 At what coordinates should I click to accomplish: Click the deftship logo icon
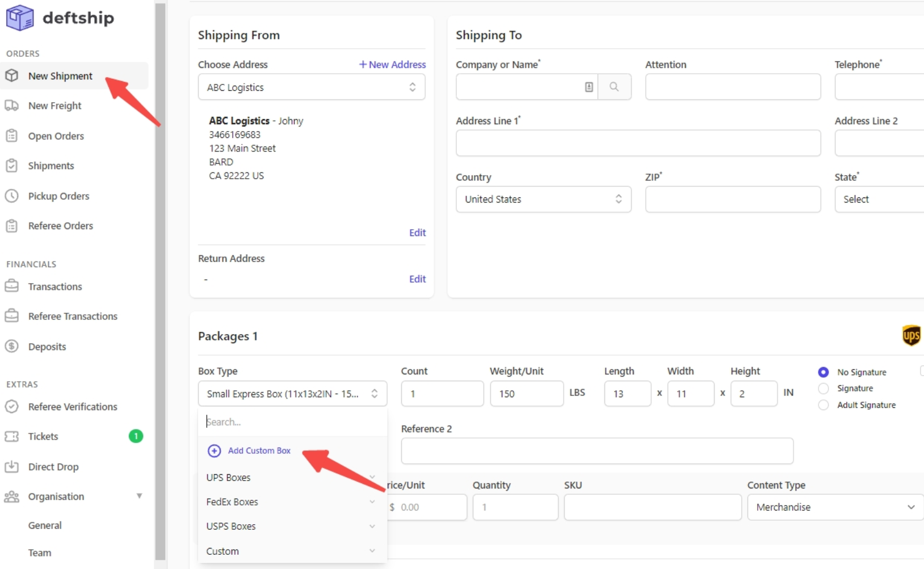[20, 18]
